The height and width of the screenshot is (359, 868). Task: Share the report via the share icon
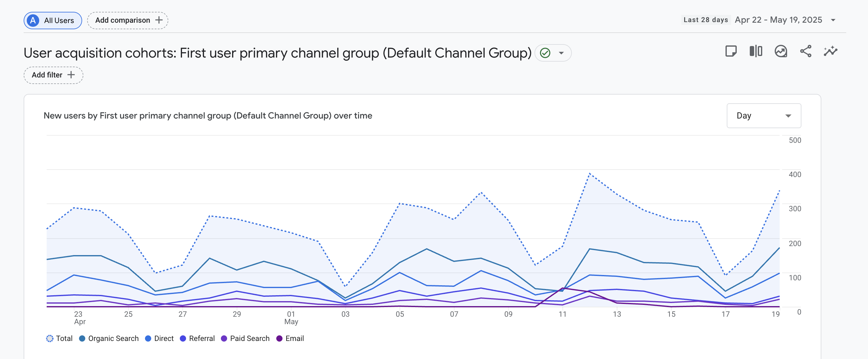(806, 52)
